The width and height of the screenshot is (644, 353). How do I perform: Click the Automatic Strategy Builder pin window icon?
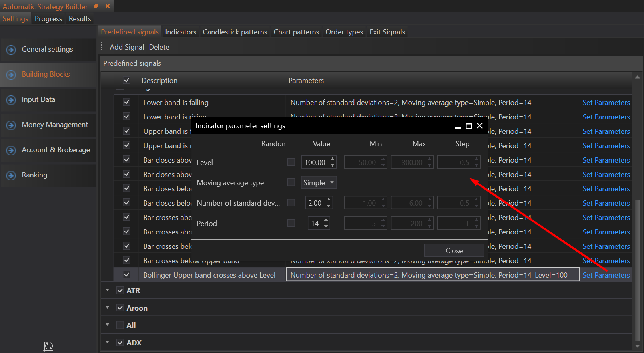pos(96,6)
